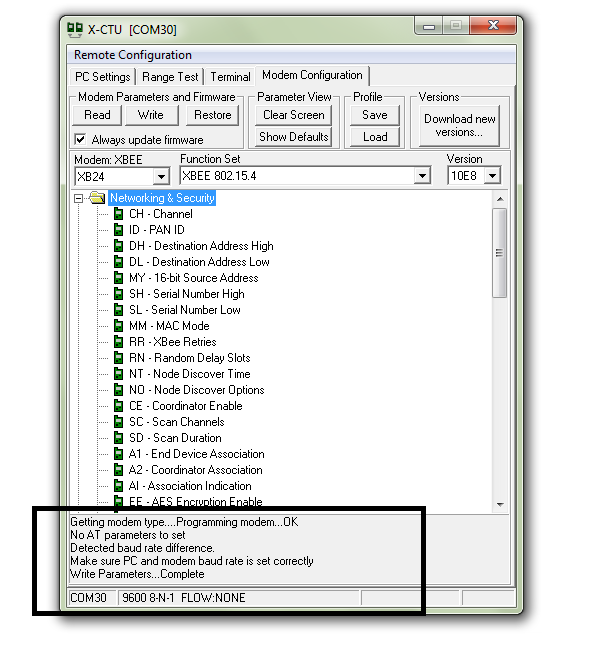The image size is (593, 657).
Task: Load a profile with Load button
Action: point(375,137)
